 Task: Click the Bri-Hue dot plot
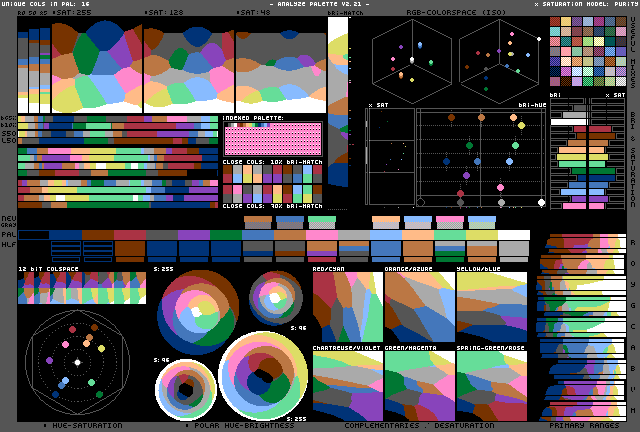[x=481, y=157]
